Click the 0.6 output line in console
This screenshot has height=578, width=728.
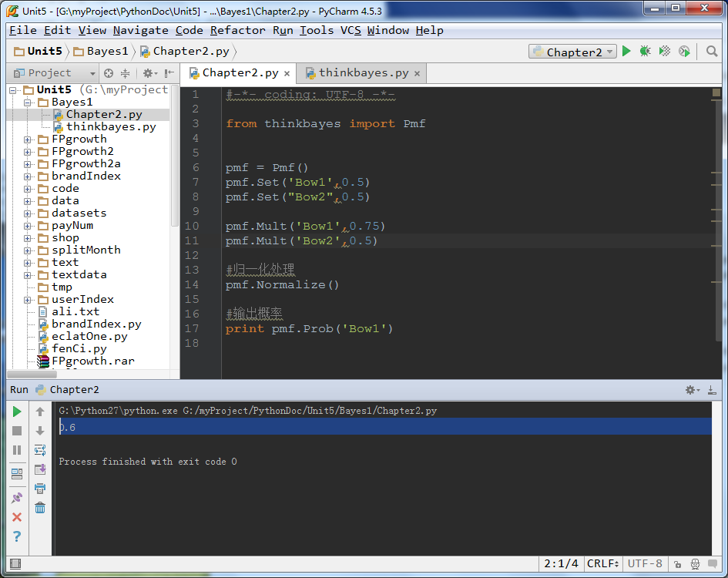tap(385, 426)
